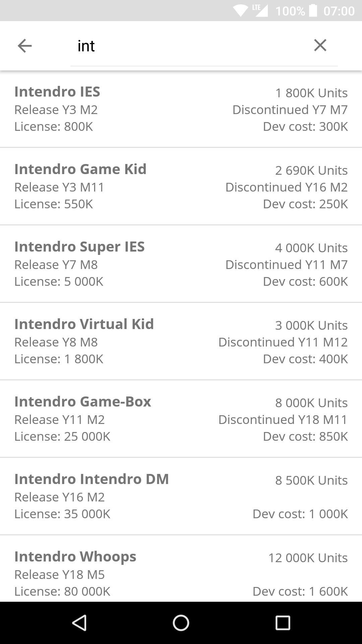Viewport: 362px width, 644px height.
Task: Tap the 'Dev cost: 1 000K' text
Action: coord(300,514)
